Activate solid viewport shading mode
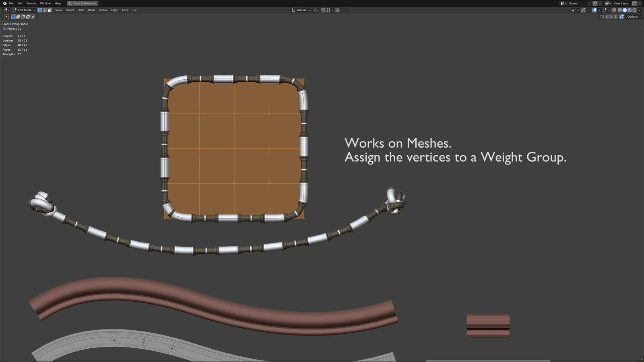Screen dimensions: 644x362 (x=625, y=10)
